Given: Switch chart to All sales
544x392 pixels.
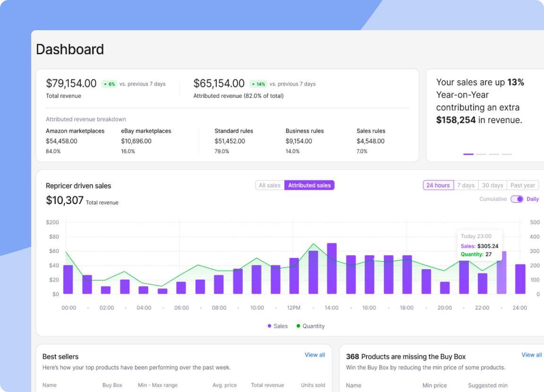Looking at the screenshot, I should [x=270, y=185].
